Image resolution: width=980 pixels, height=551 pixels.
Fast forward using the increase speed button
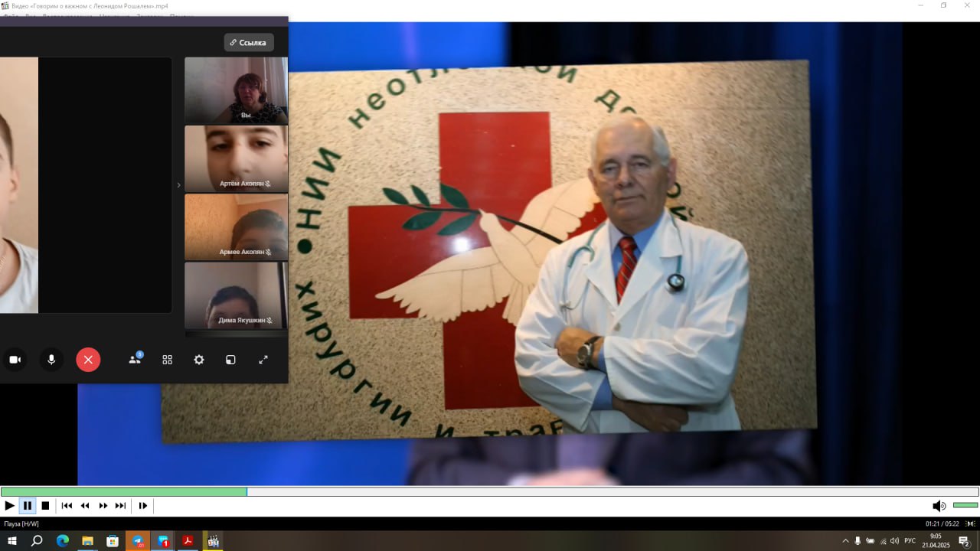(x=103, y=506)
